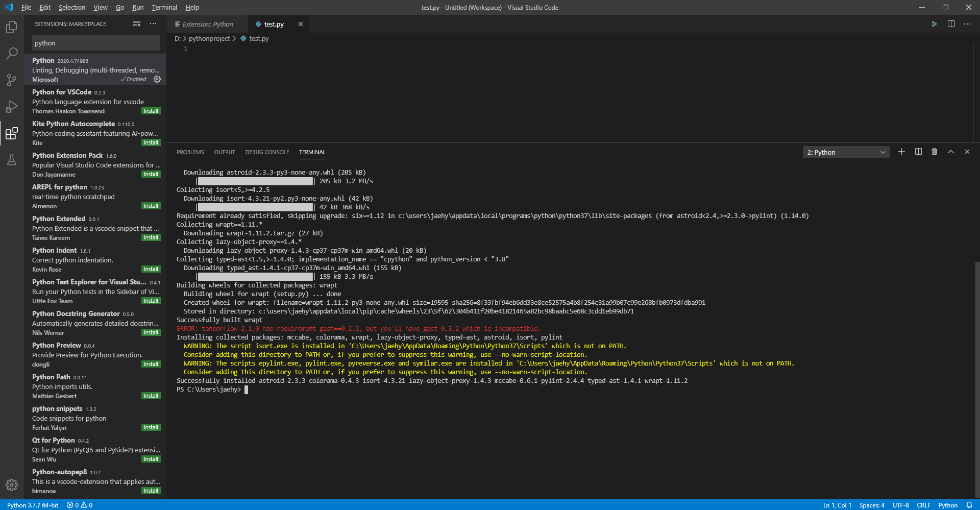Switch to the Output panel tab
This screenshot has height=510, width=980.
coord(225,152)
